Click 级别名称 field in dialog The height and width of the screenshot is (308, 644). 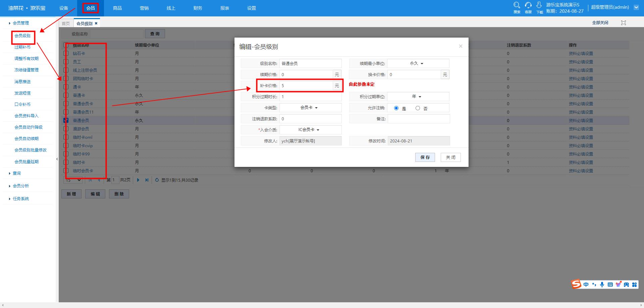click(311, 63)
